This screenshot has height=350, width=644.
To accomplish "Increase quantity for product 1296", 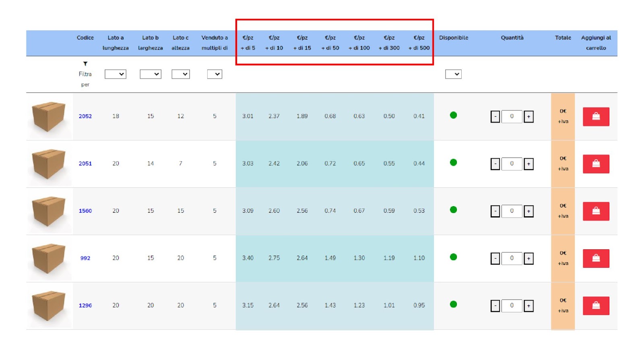I will (x=528, y=306).
